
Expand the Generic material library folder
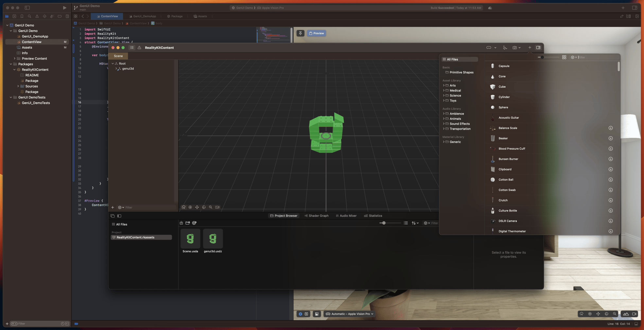coord(444,142)
